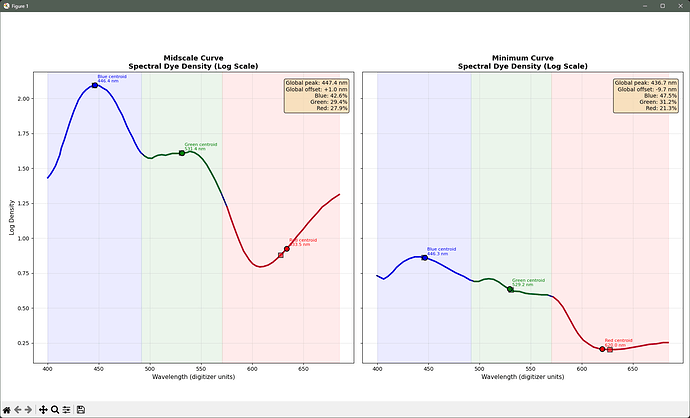Click the "Global offset: +1.0 nm" text
The image size is (690, 418).
[316, 89]
